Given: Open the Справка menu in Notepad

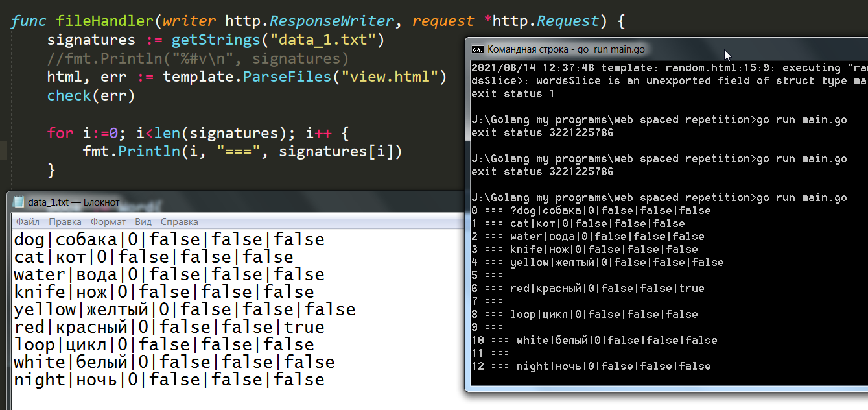Looking at the screenshot, I should (179, 222).
